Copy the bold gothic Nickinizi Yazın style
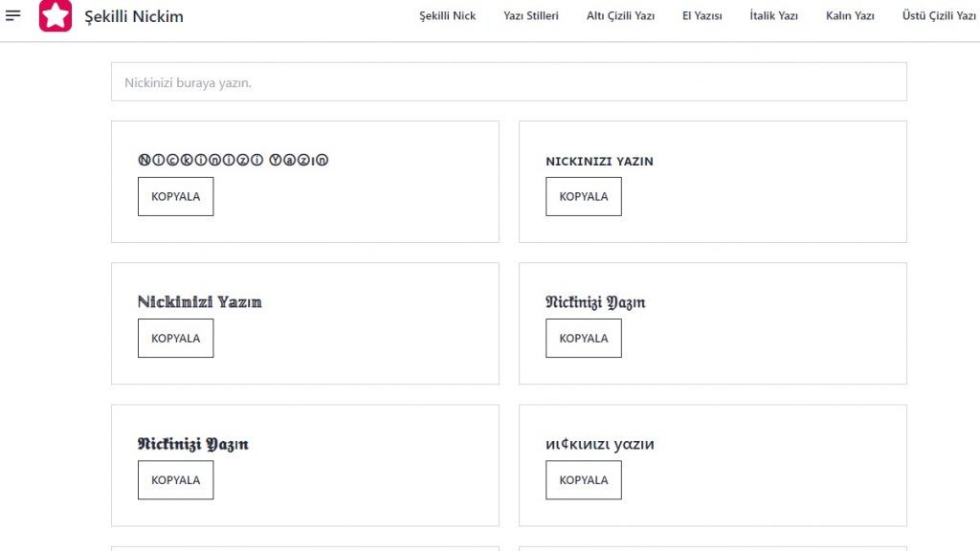 [x=176, y=480]
